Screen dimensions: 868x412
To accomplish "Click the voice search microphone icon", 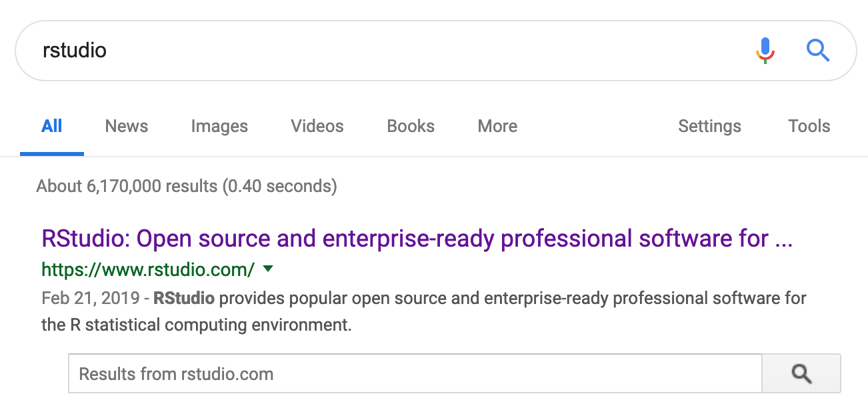I will point(765,50).
